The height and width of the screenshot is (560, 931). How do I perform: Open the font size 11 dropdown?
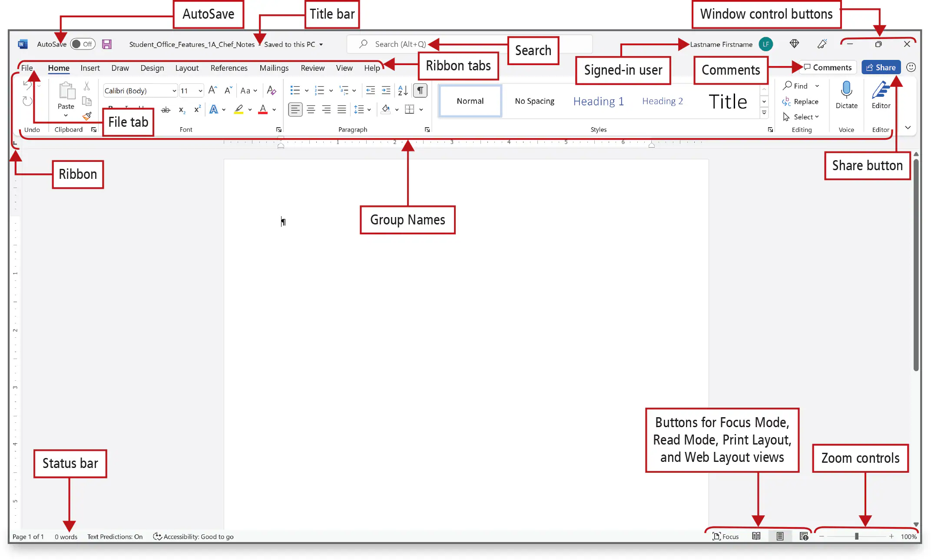[200, 91]
